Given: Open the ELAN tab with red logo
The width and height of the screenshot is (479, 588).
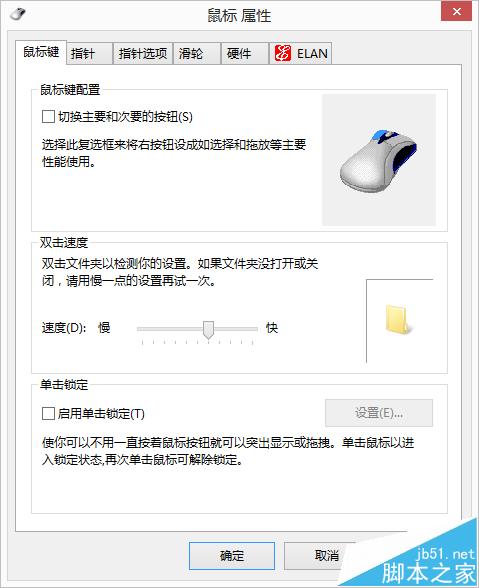Looking at the screenshot, I should (x=300, y=54).
